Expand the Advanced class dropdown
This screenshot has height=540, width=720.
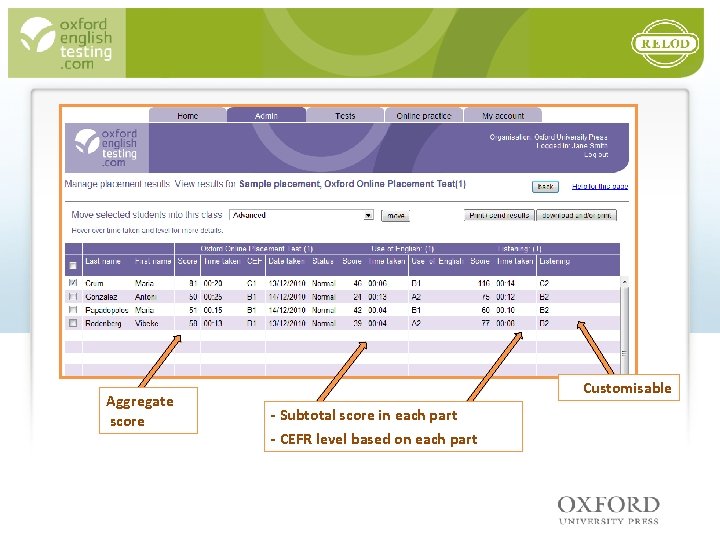pos(368,215)
